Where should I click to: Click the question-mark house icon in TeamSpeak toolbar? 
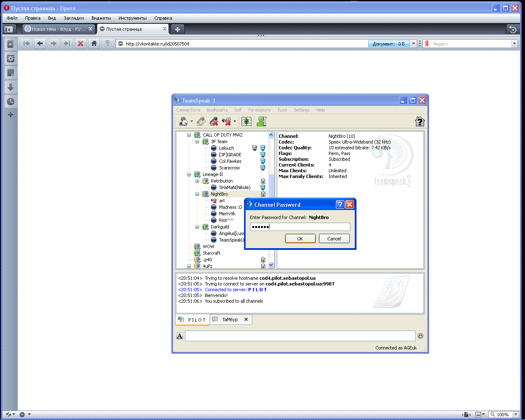420,121
